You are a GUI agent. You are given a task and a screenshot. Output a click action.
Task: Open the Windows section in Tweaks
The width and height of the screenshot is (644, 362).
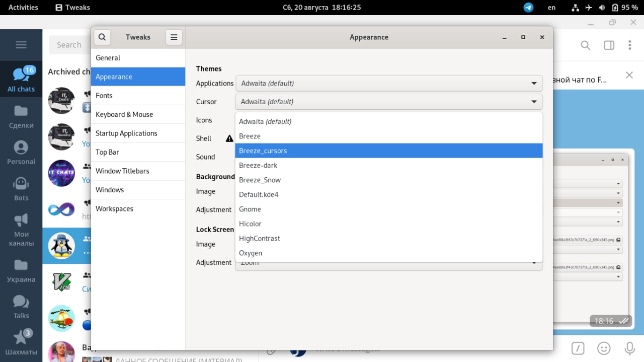[x=138, y=190]
